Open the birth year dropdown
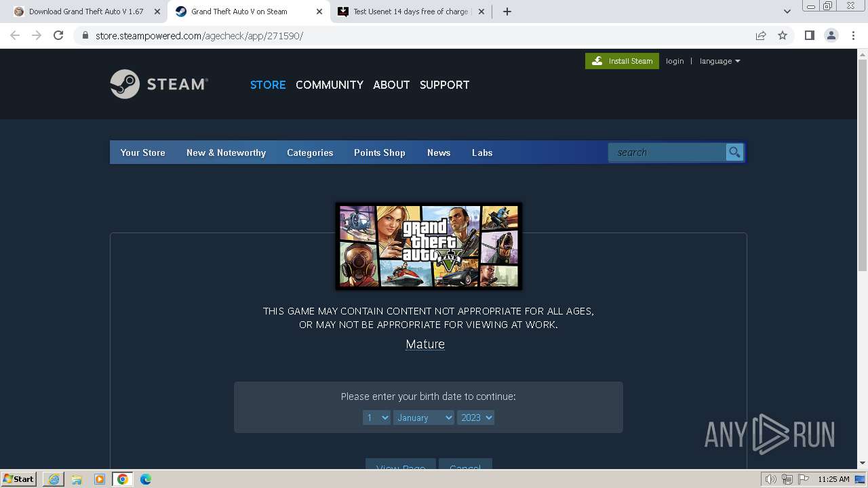The image size is (868, 488). click(x=475, y=418)
